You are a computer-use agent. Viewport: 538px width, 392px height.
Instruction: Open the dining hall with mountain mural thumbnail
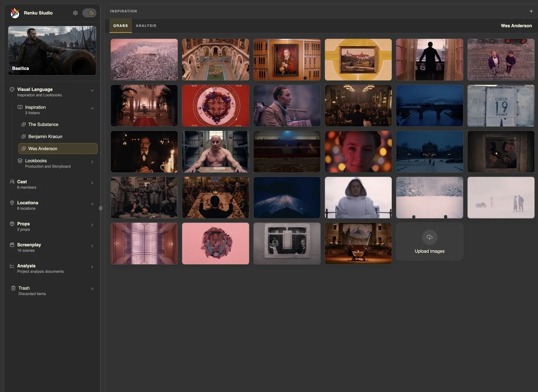coord(358,244)
